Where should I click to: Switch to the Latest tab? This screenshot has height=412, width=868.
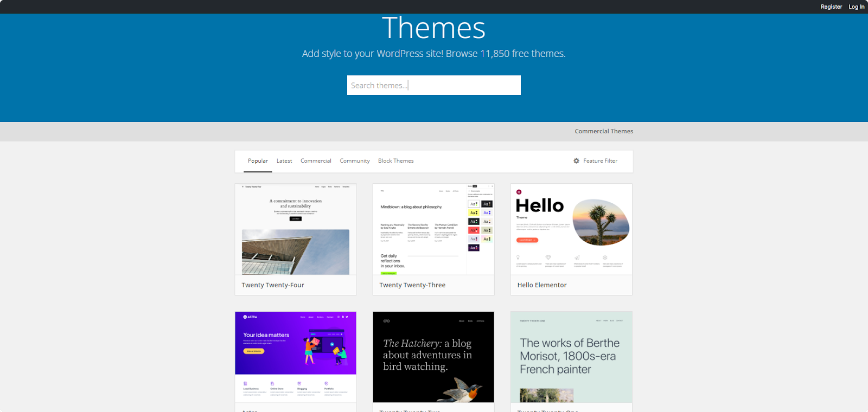pos(284,161)
